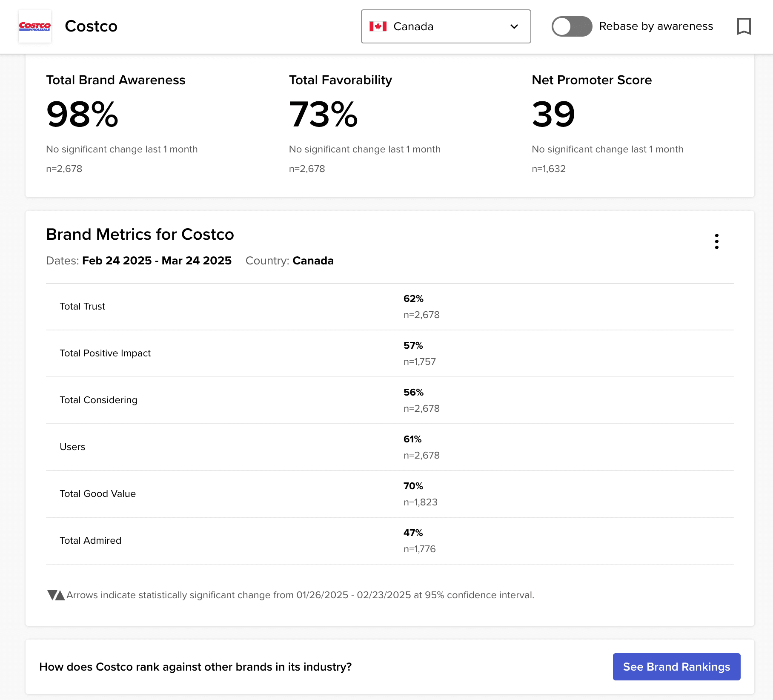The height and width of the screenshot is (700, 773).
Task: Click the Costco logo icon
Action: click(35, 26)
